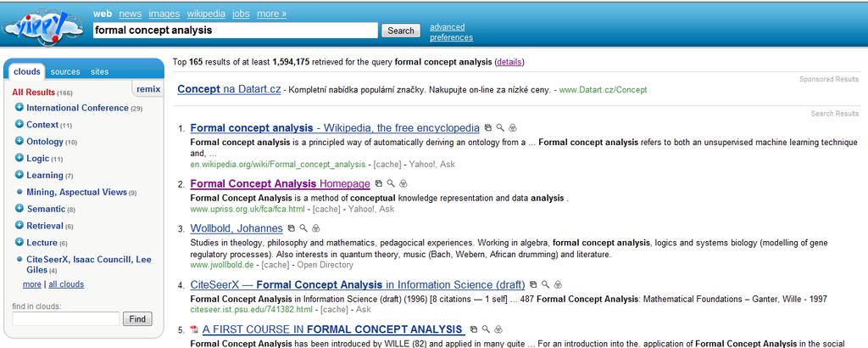
Task: Open the advanced search link
Action: 448,27
